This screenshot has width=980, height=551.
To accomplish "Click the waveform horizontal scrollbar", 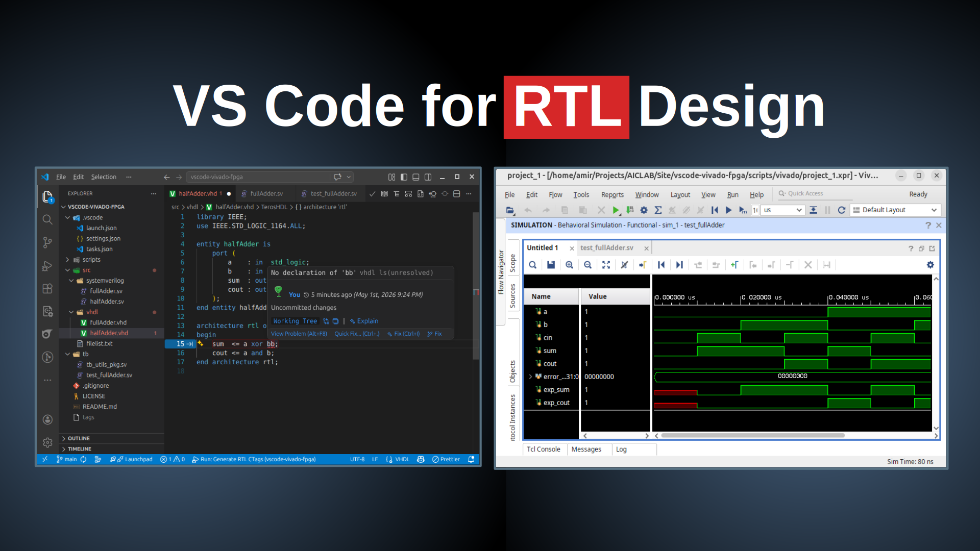I will (753, 436).
